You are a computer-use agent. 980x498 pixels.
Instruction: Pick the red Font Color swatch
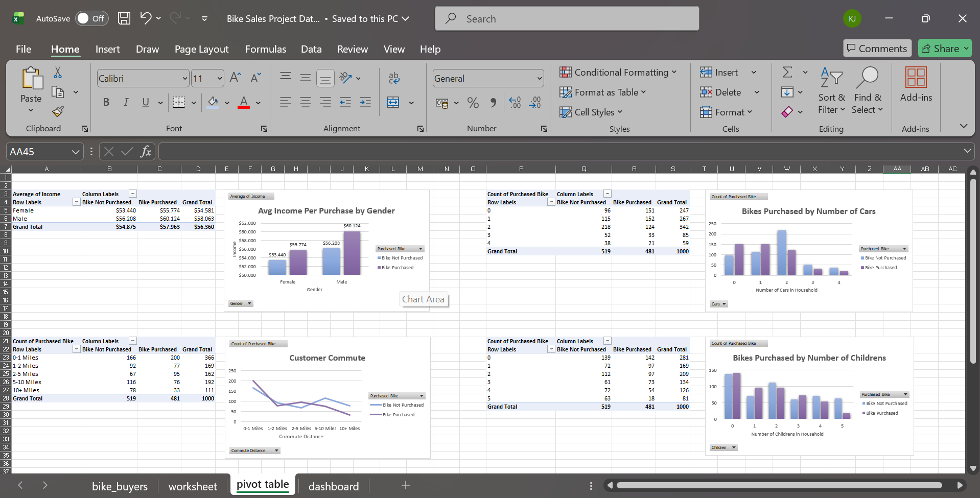(243, 102)
